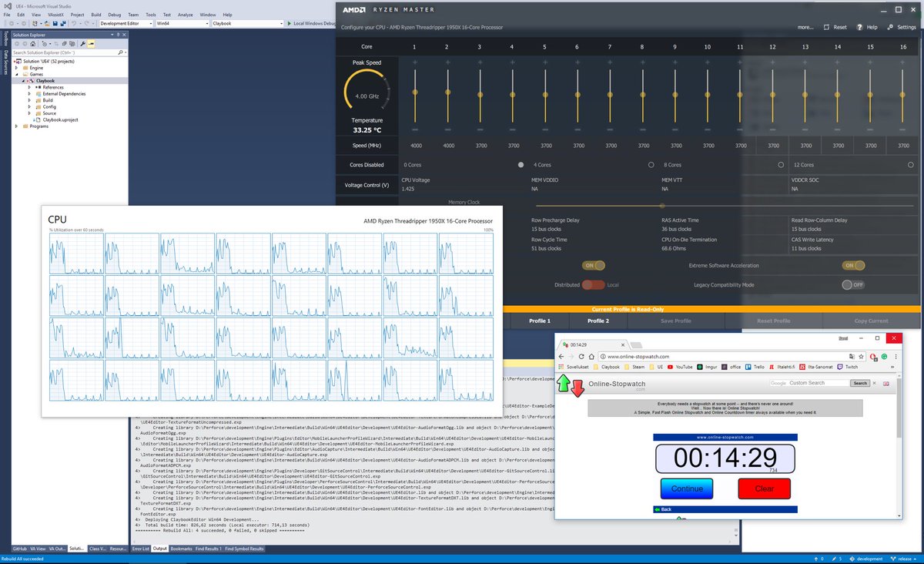924x564 pixels.
Task: Click the Continue stopwatch button
Action: [687, 488]
